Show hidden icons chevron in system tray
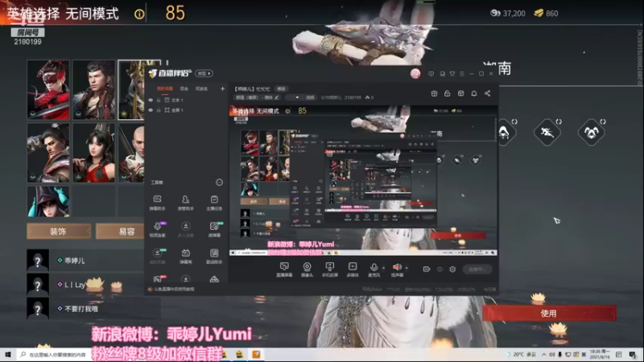644x362 pixels. (x=544, y=355)
